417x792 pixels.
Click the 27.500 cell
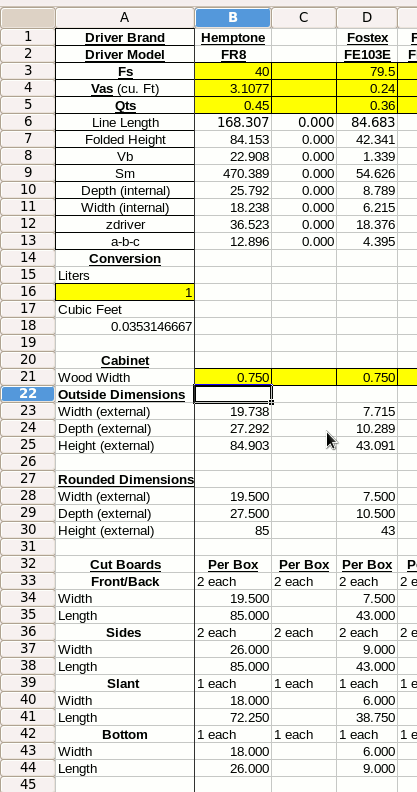[233, 513]
